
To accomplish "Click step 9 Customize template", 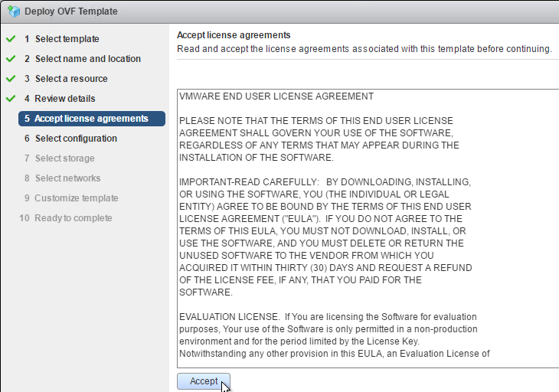I will pos(71,198).
